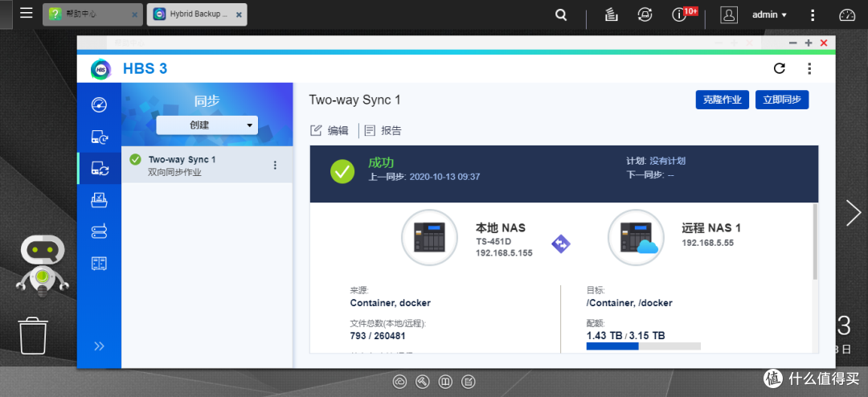Viewport: 868px width, 397px height.
Task: Click the 1.43 TB / 3.15 TB quota value
Action: [625, 336]
